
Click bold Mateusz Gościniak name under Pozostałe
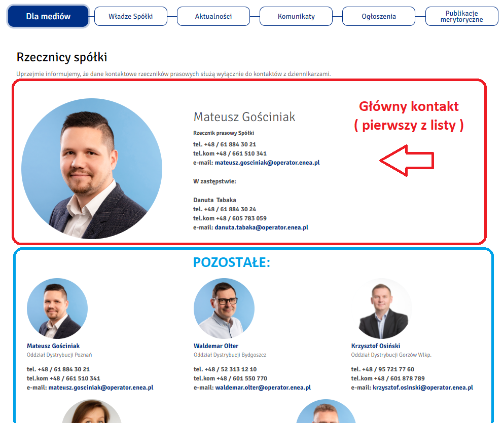[53, 346]
